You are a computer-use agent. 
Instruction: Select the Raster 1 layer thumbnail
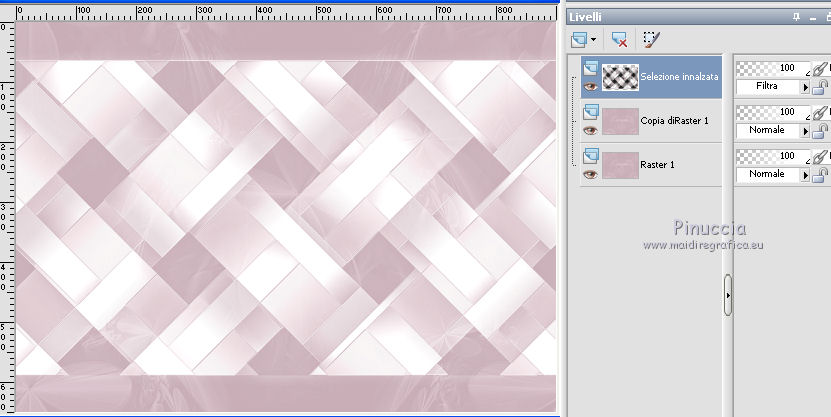click(x=620, y=165)
